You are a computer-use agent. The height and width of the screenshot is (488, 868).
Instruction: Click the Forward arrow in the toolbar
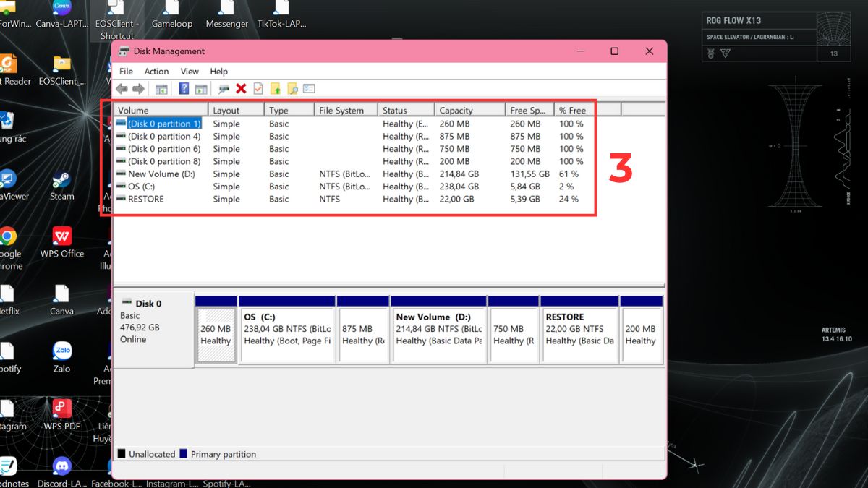click(x=138, y=89)
